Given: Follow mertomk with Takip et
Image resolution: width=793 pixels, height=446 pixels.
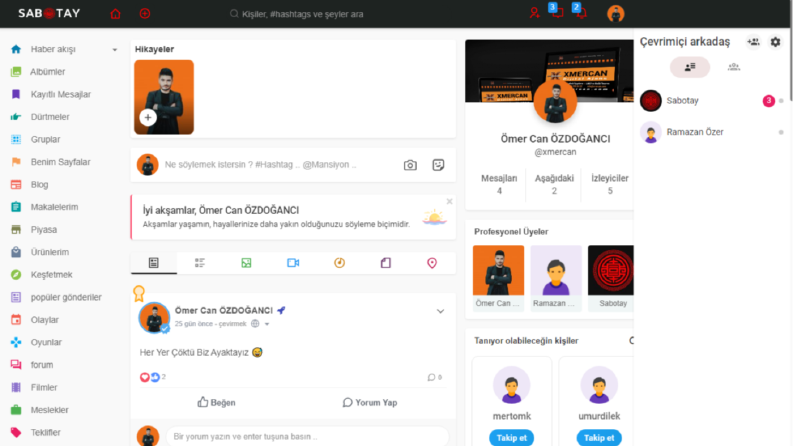Looking at the screenshot, I should [511, 438].
